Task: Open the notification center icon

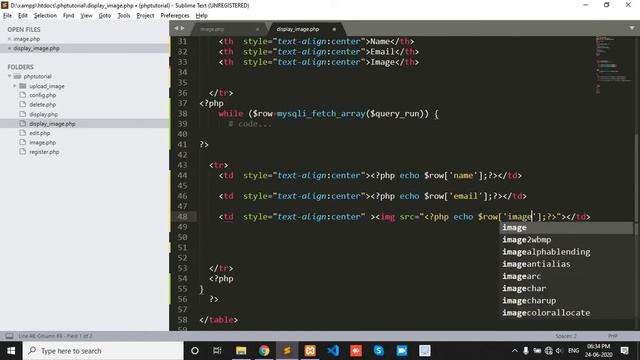Action: (x=624, y=351)
